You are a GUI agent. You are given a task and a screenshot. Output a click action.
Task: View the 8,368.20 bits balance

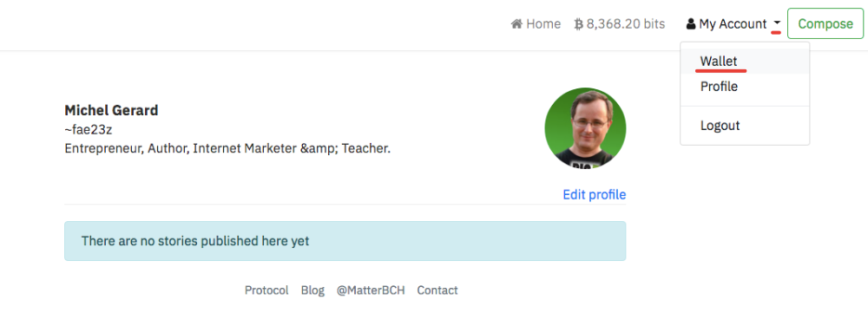626,23
